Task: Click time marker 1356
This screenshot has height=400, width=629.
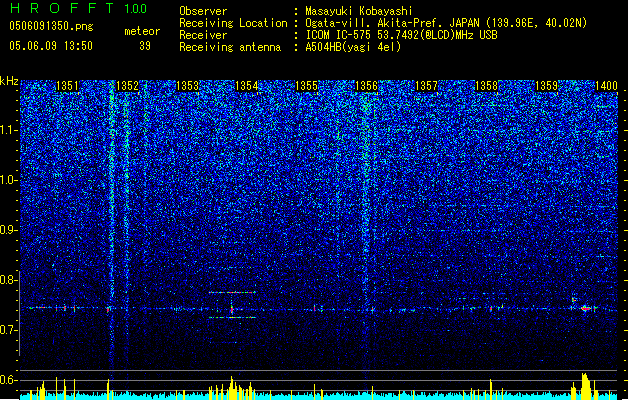Action: click(366, 86)
